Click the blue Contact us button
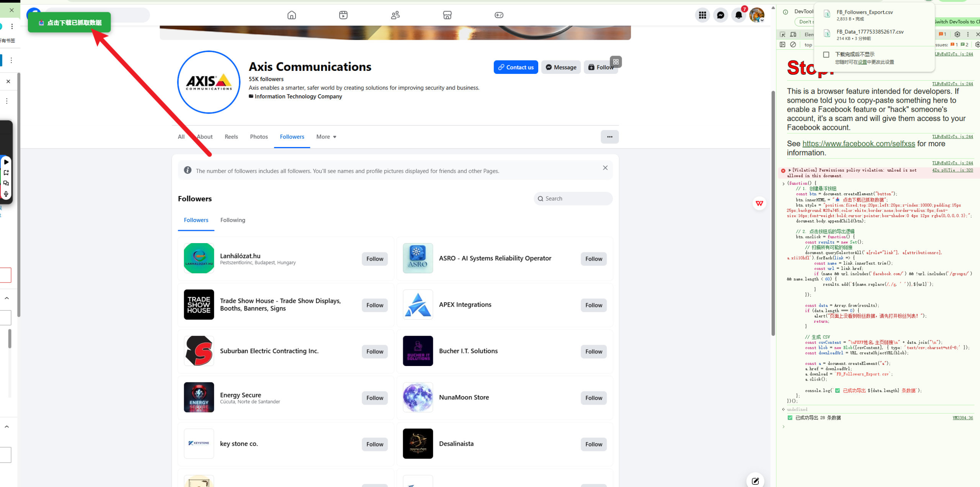This screenshot has width=980, height=487. point(516,67)
